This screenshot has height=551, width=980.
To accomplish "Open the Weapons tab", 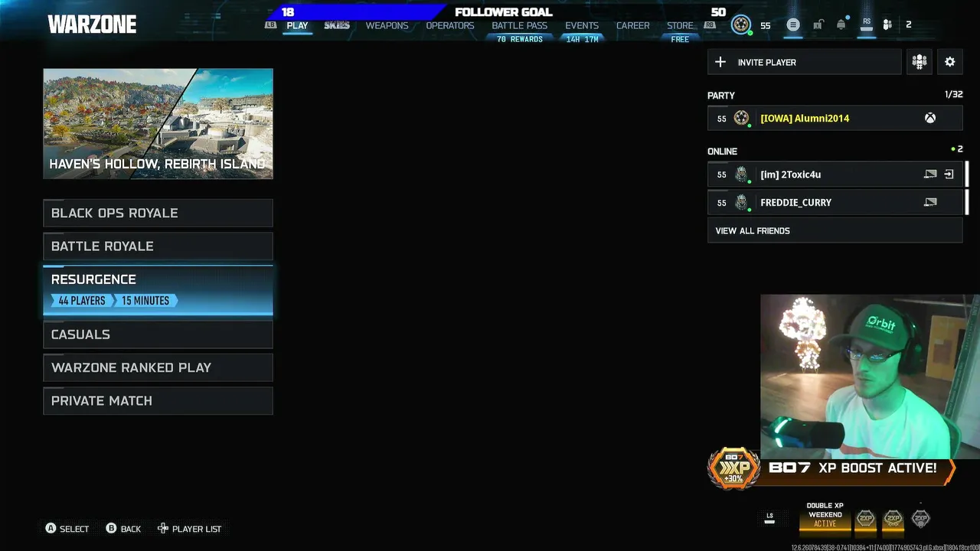I will point(387,25).
